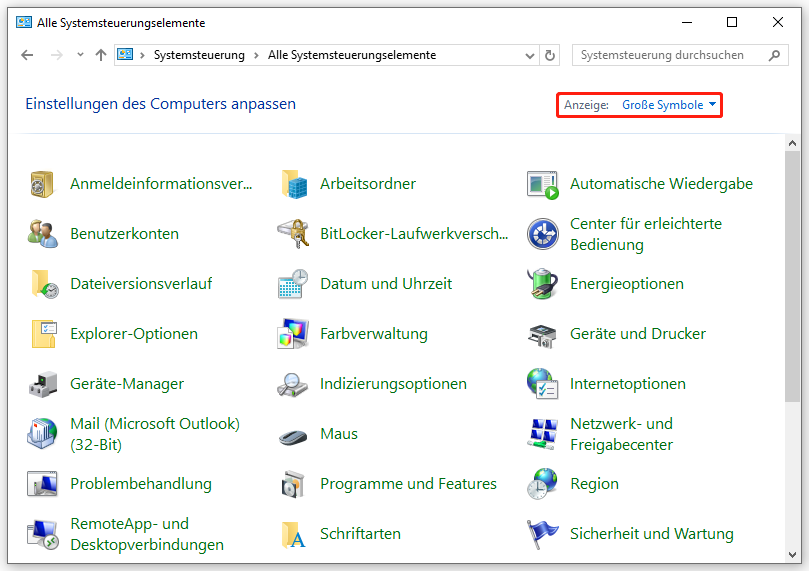Open the Programme und Features link
809x571 pixels.
pyautogui.click(x=408, y=484)
